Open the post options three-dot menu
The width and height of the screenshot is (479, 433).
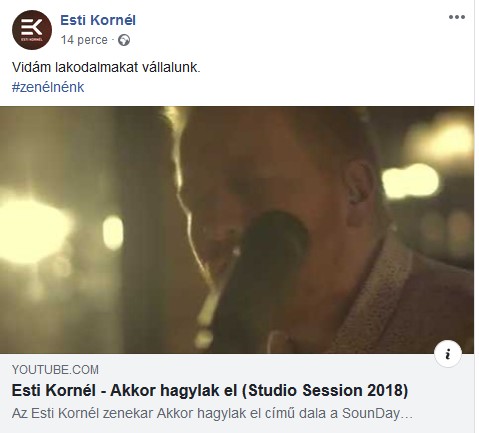456,17
